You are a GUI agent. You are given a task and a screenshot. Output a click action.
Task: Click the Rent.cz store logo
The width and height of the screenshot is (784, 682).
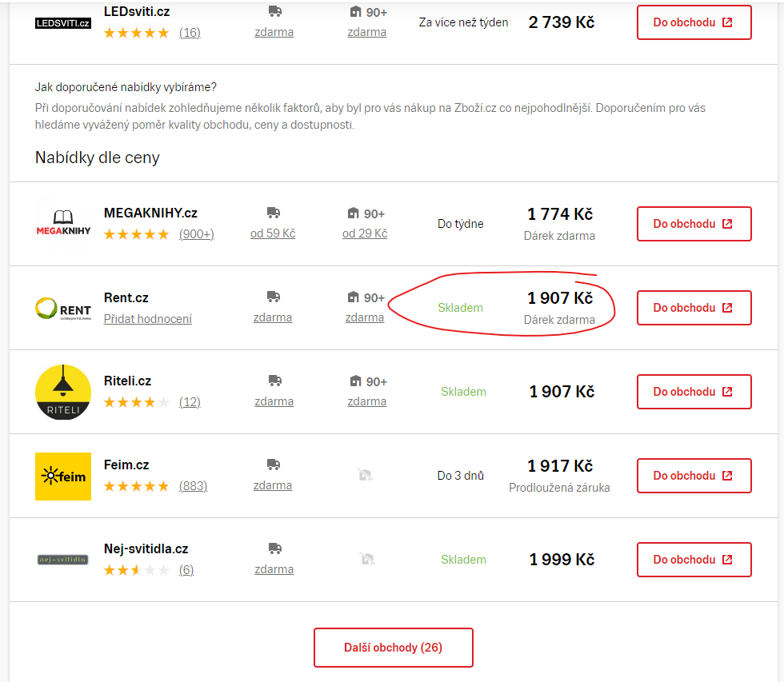(x=63, y=308)
